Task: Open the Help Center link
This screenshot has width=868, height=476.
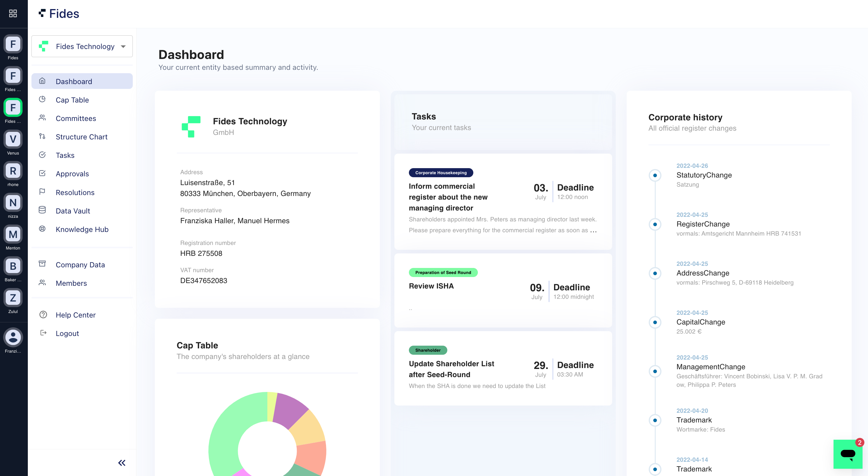Action: click(76, 315)
